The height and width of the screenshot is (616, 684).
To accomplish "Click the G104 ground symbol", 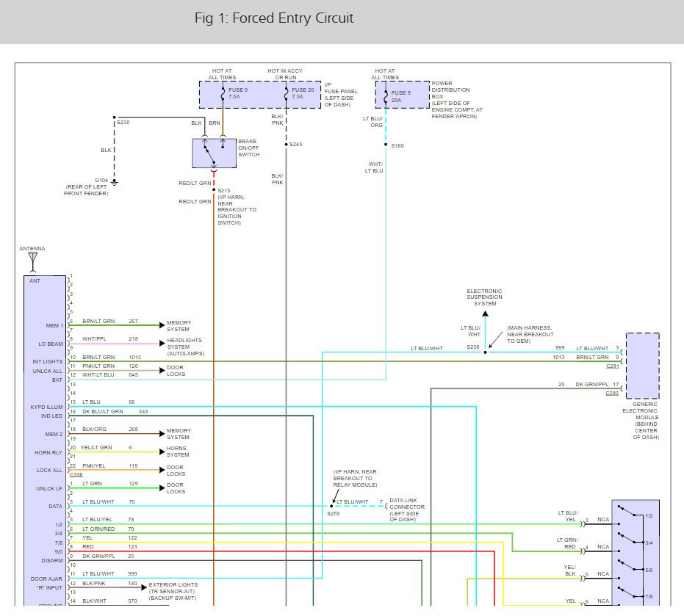I will [x=115, y=182].
